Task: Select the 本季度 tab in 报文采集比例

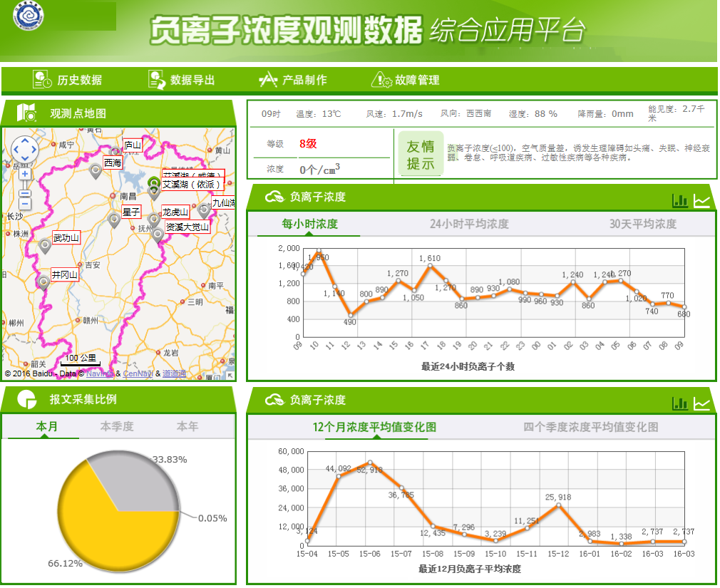Action: click(x=117, y=426)
